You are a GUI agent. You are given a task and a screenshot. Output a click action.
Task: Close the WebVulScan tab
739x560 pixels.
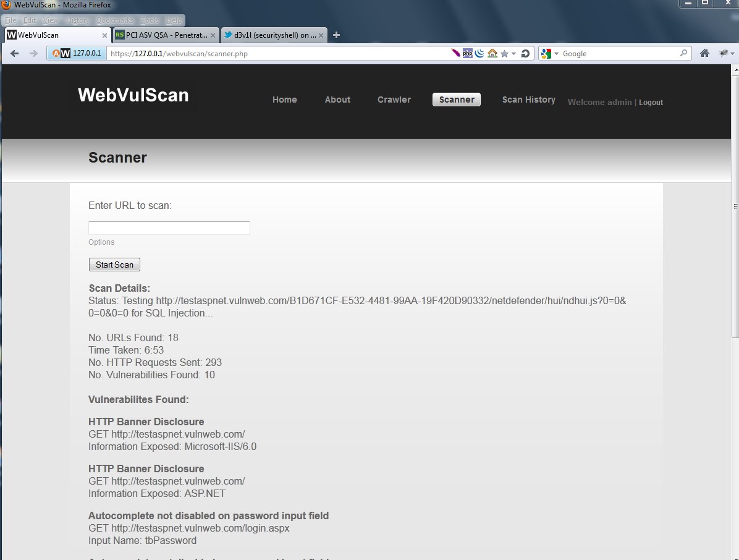coord(104,35)
